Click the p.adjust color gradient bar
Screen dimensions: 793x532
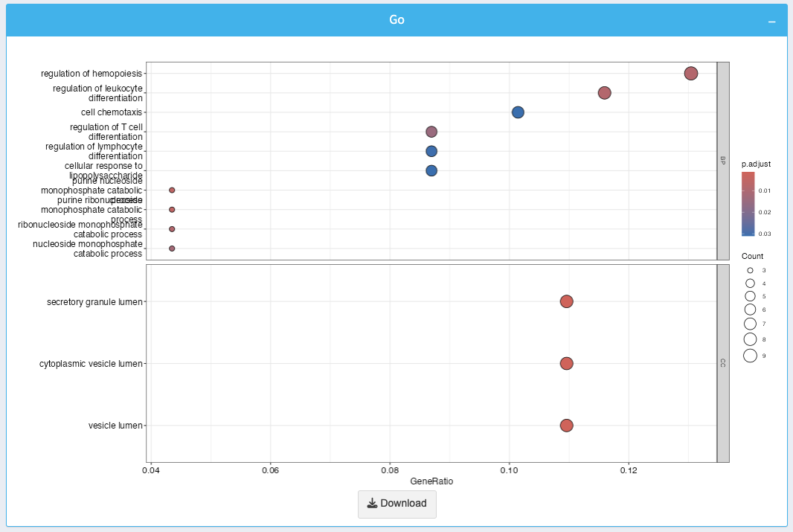748,204
